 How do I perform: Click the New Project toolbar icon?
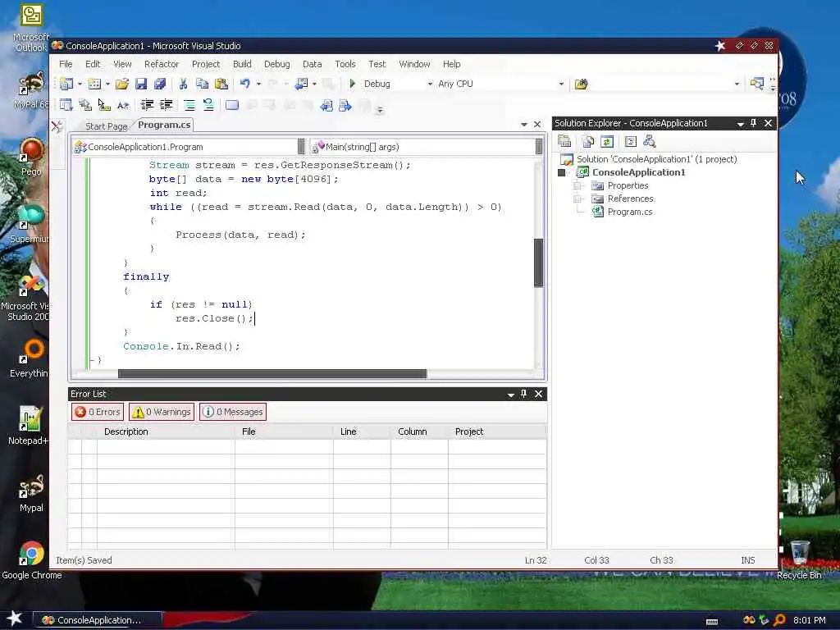click(x=66, y=84)
